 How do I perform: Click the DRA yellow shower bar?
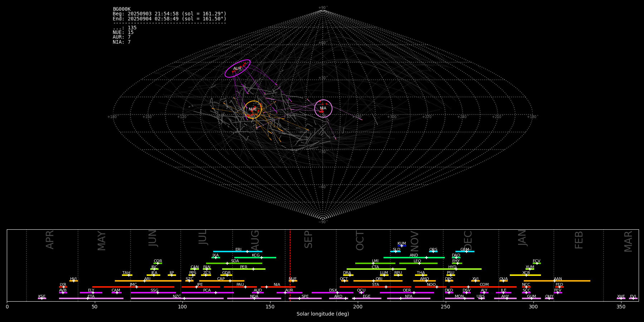point(348,275)
